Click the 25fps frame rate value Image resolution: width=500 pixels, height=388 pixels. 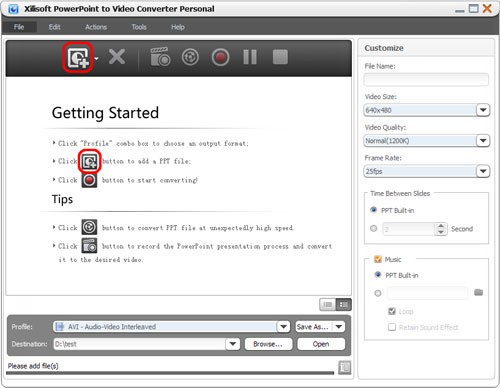[x=374, y=171]
